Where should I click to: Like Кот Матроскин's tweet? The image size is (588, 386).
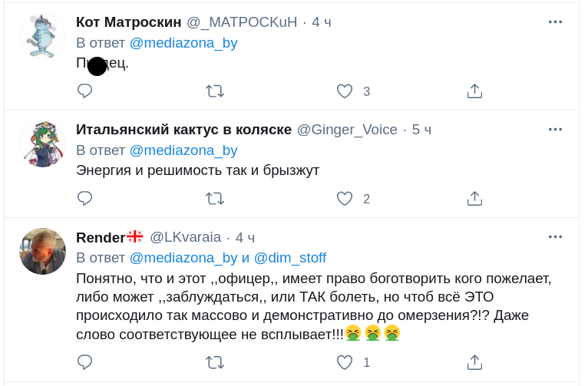pos(345,91)
